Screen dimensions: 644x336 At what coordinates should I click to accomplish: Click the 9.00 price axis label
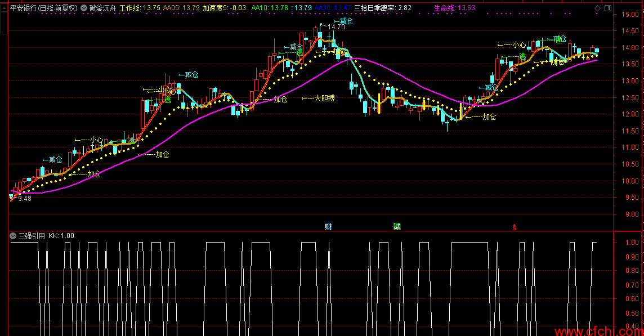coord(632,214)
